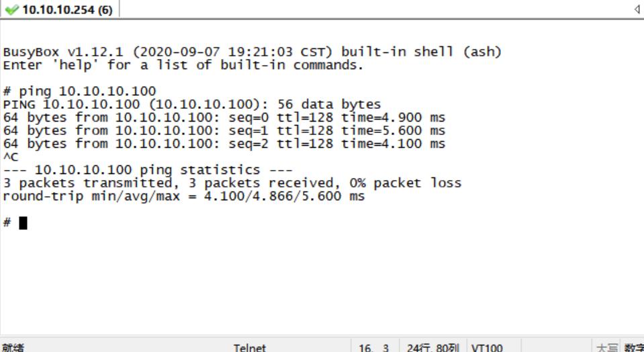Screen dimensions: 644x352
Task: Click the Telnet protocol status indicator
Action: click(x=249, y=347)
